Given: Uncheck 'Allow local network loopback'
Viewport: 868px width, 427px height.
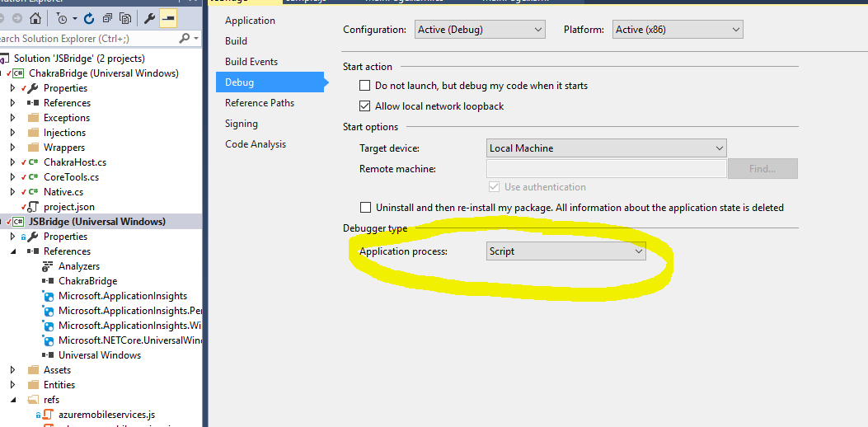Looking at the screenshot, I should [x=365, y=106].
